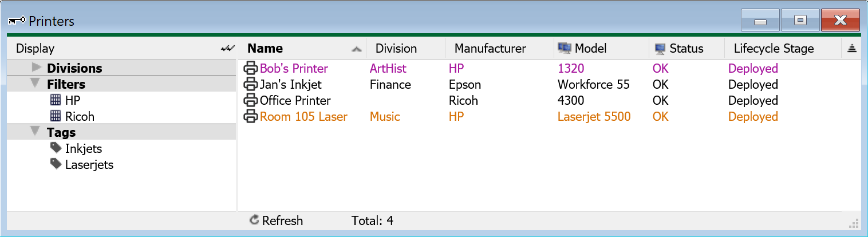Click the tag icon next to Laserjets
This screenshot has height=237, width=868.
(56, 164)
